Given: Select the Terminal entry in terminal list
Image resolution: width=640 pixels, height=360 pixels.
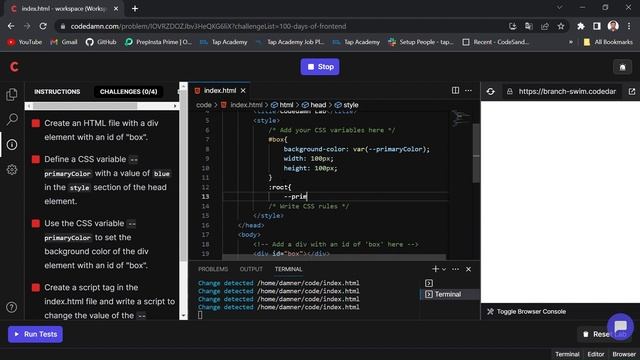Looking at the screenshot, I should tap(449, 294).
